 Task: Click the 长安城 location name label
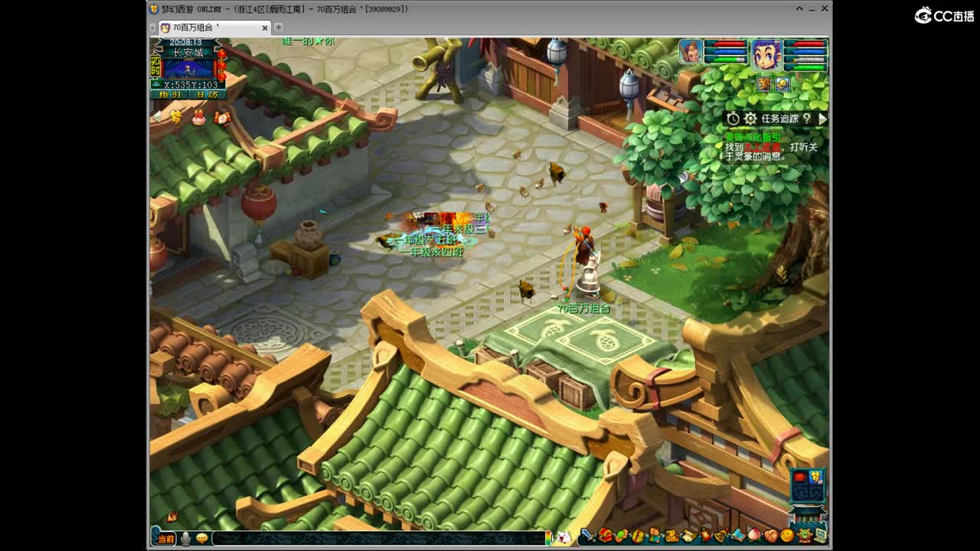point(188,53)
